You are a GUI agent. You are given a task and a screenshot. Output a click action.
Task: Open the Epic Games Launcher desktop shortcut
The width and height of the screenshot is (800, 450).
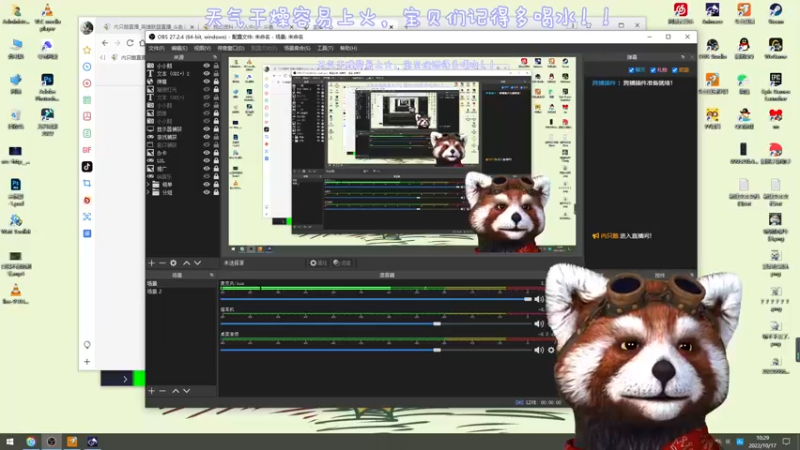tap(776, 87)
